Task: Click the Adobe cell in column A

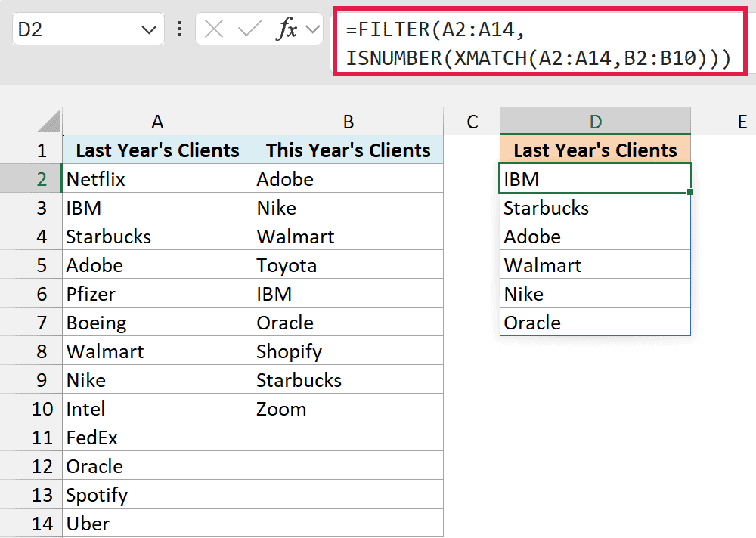Action: coord(157,264)
